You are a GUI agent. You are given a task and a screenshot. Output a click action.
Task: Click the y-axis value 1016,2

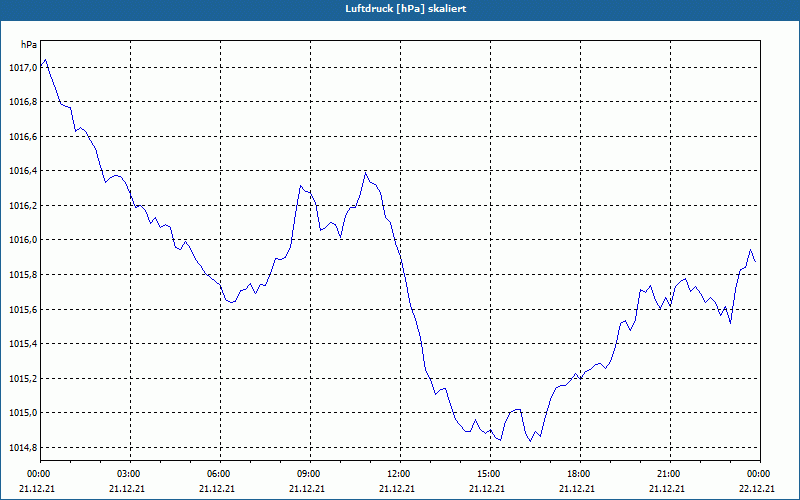[x=23, y=206]
